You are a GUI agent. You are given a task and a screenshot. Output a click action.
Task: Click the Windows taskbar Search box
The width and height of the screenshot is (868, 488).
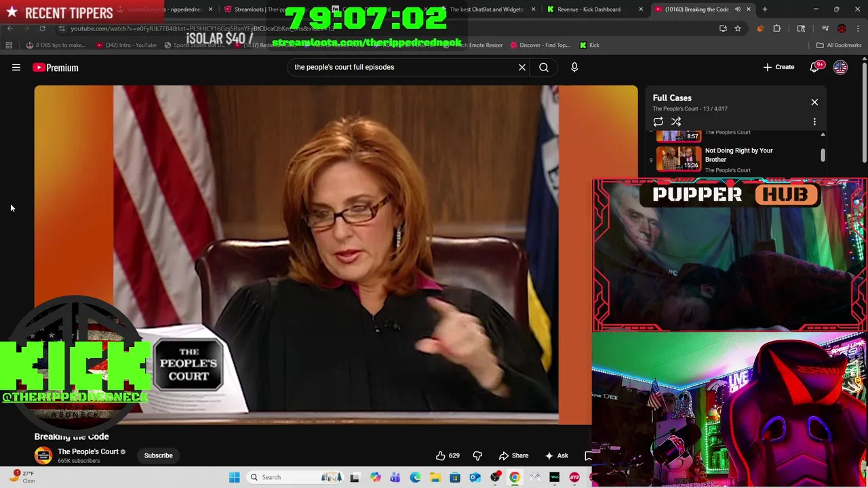295,477
